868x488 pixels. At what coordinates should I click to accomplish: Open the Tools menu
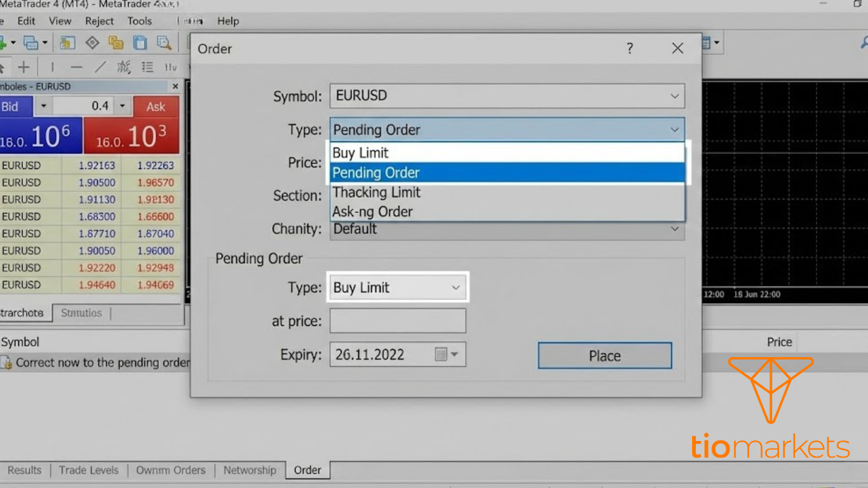point(139,21)
